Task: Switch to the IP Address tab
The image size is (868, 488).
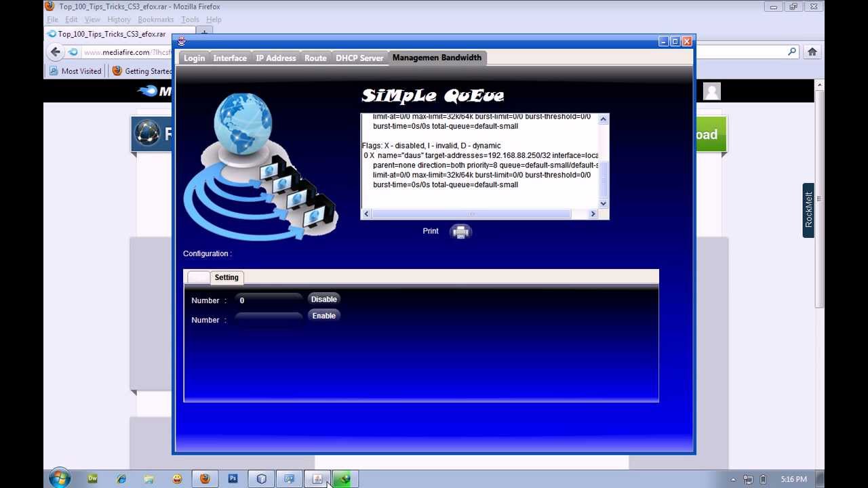Action: tap(276, 58)
